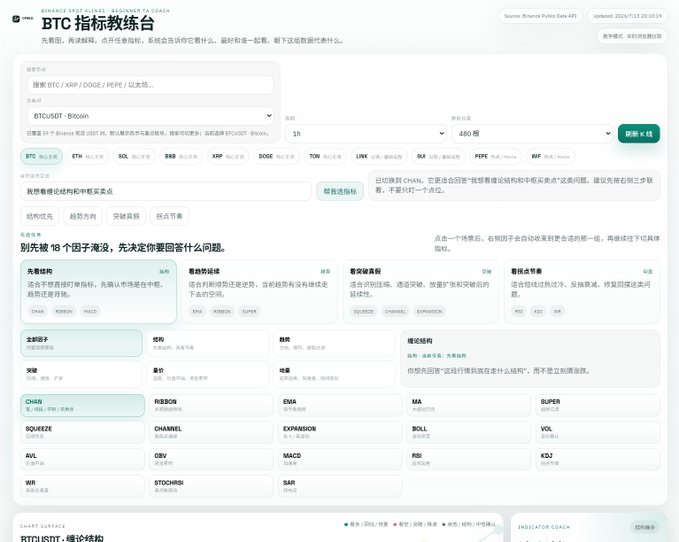
Task: Select the ETH coin chip
Action: point(87,156)
